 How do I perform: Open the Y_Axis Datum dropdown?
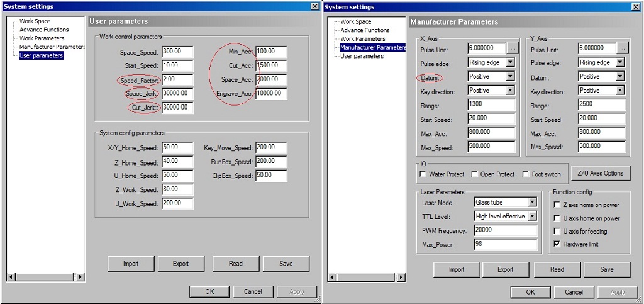tap(619, 76)
